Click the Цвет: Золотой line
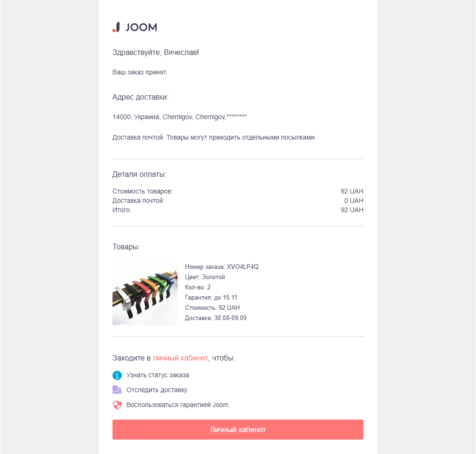The height and width of the screenshot is (454, 476). (205, 277)
